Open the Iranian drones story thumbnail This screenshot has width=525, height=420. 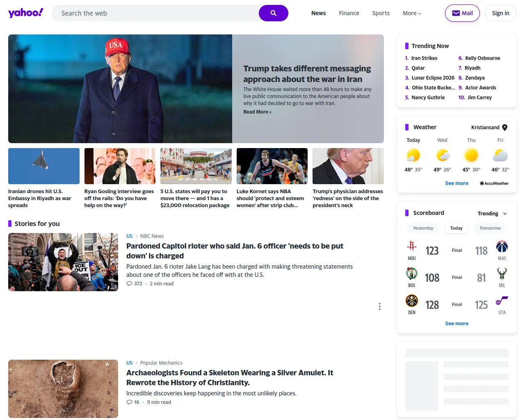44,166
